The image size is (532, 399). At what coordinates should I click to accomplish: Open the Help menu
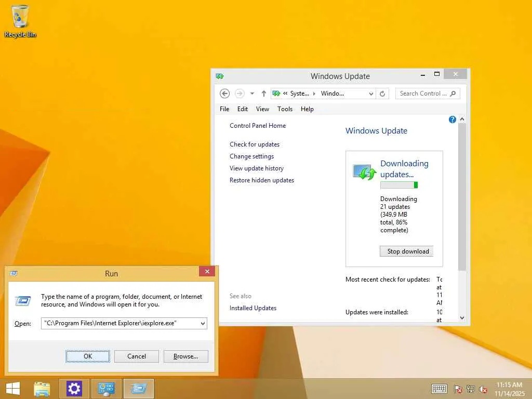click(x=307, y=109)
